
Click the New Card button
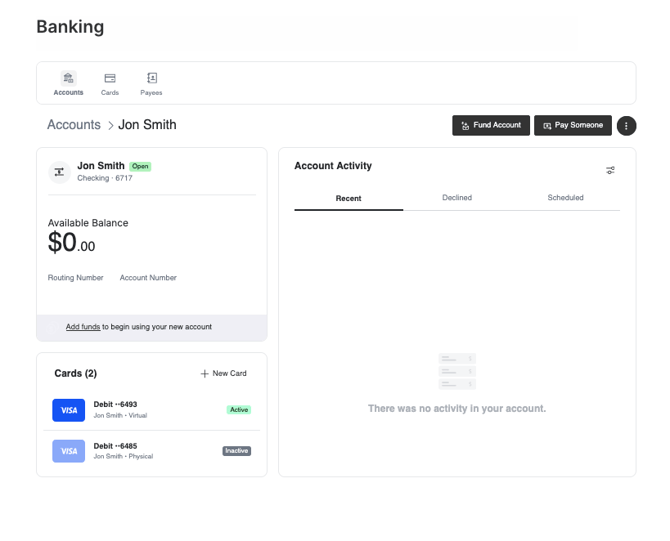tap(223, 374)
